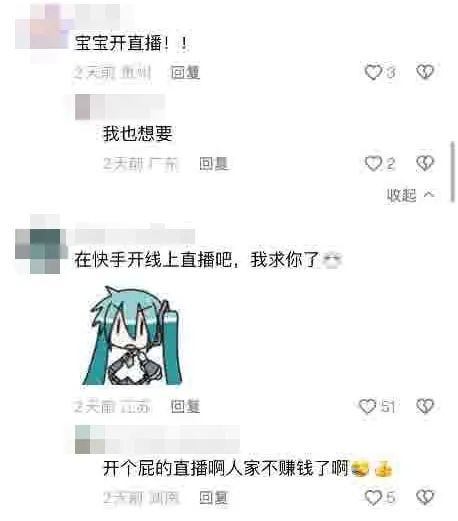
Task: Reply to "开个屁的直播啊" comment
Action: tap(213, 498)
